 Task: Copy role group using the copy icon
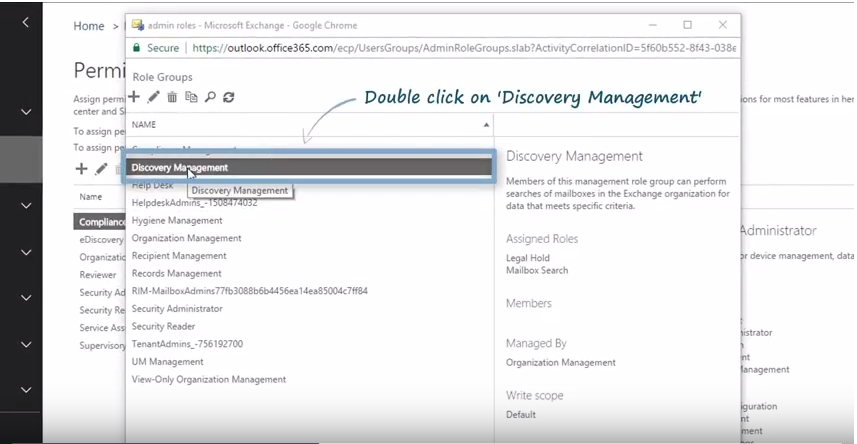coord(191,97)
